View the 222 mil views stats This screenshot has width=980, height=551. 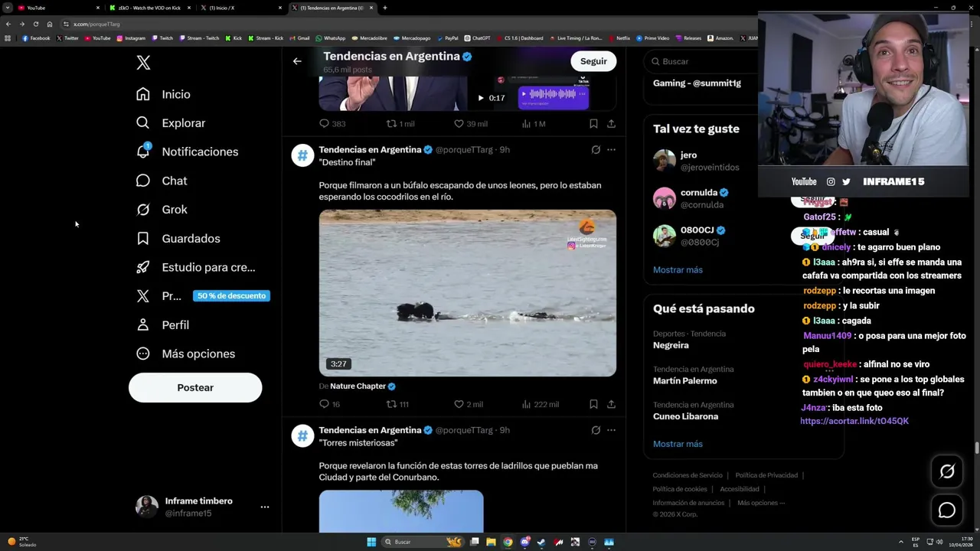click(540, 404)
